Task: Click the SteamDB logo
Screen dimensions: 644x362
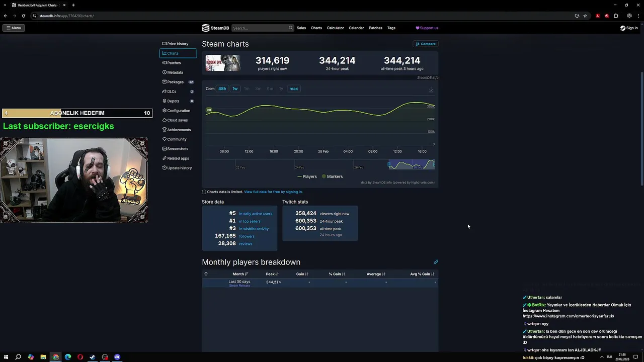Action: pyautogui.click(x=215, y=28)
